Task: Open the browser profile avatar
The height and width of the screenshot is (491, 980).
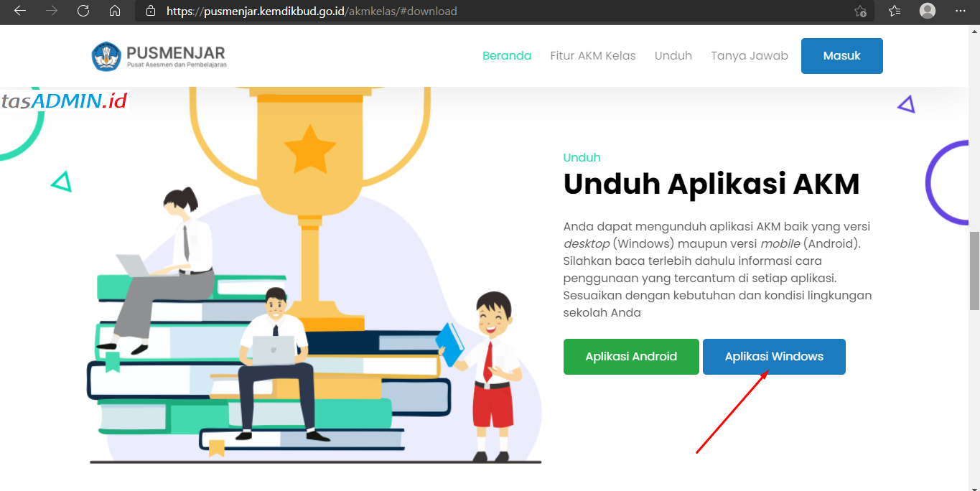Action: pyautogui.click(x=928, y=11)
